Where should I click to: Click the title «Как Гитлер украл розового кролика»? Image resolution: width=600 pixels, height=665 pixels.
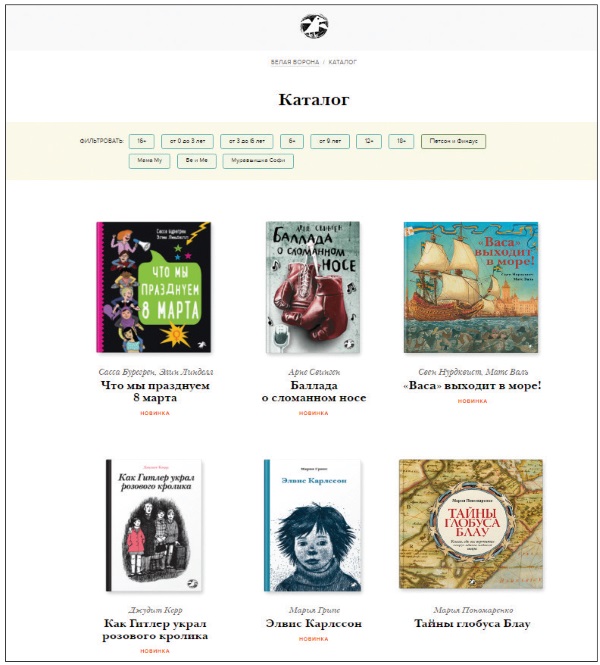pyautogui.click(x=155, y=630)
